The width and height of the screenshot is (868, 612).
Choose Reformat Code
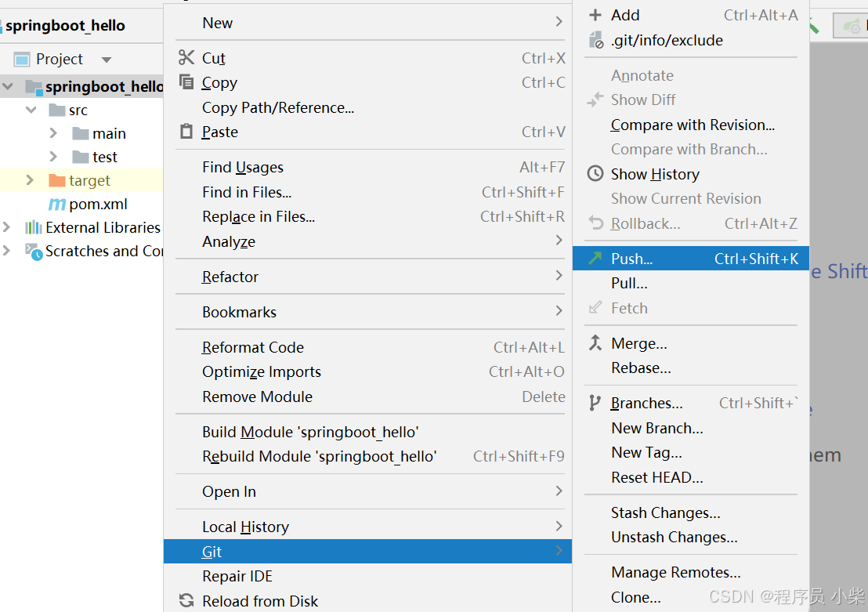point(368,346)
